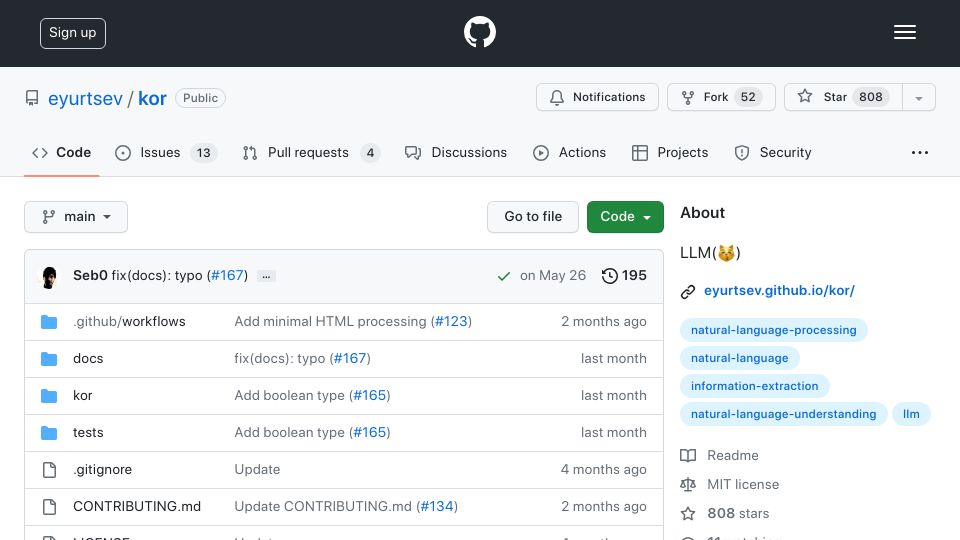This screenshot has height=540, width=960.
Task: Open the 808 stars link
Action: click(738, 513)
